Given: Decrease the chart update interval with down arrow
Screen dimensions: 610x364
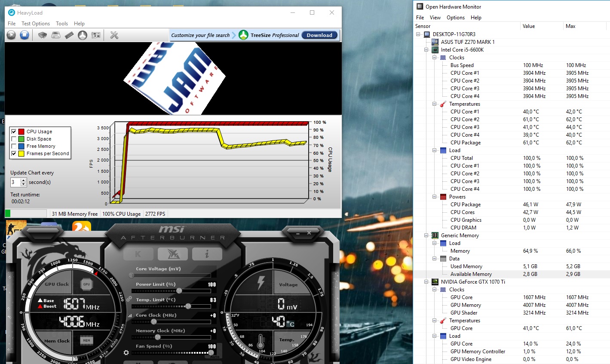Looking at the screenshot, I should point(24,184).
